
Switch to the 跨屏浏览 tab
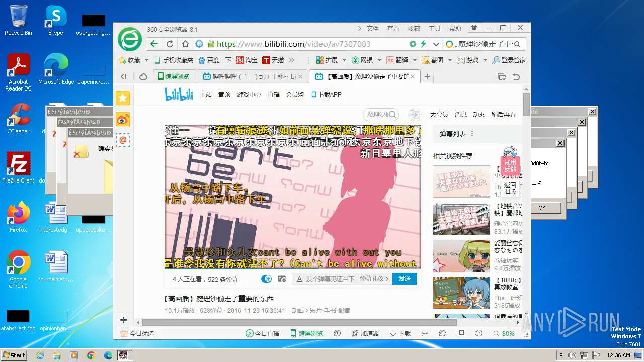(x=174, y=76)
